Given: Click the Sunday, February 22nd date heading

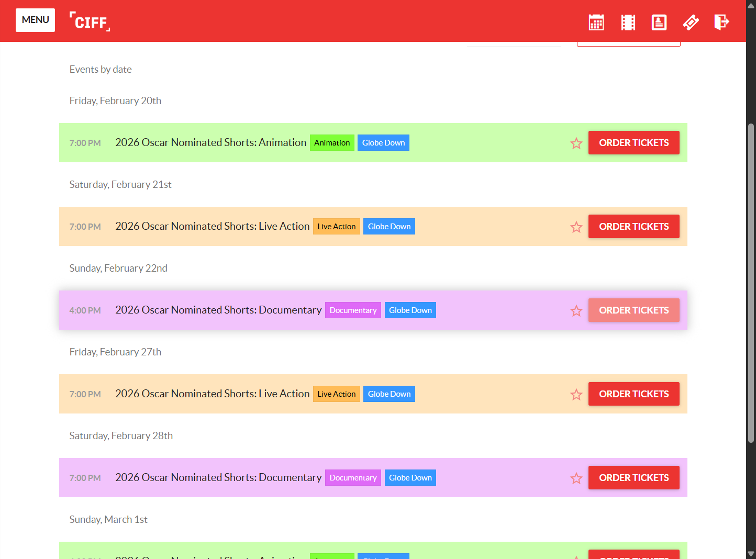Looking at the screenshot, I should [118, 268].
